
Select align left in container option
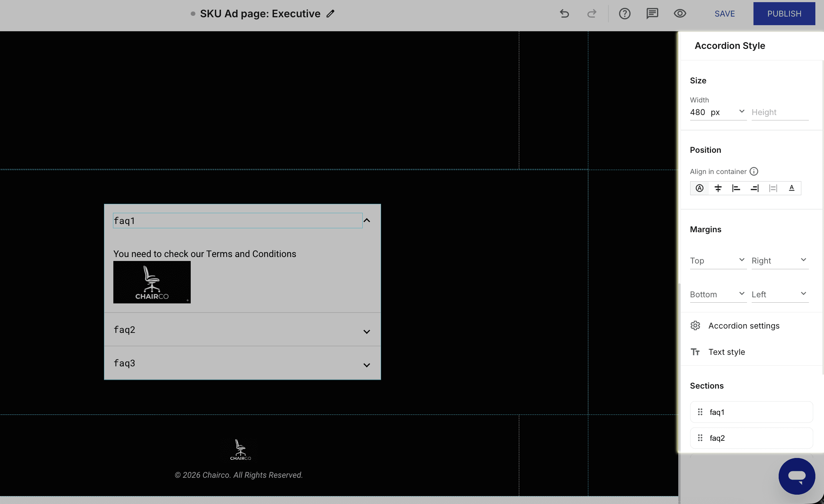tap(736, 188)
